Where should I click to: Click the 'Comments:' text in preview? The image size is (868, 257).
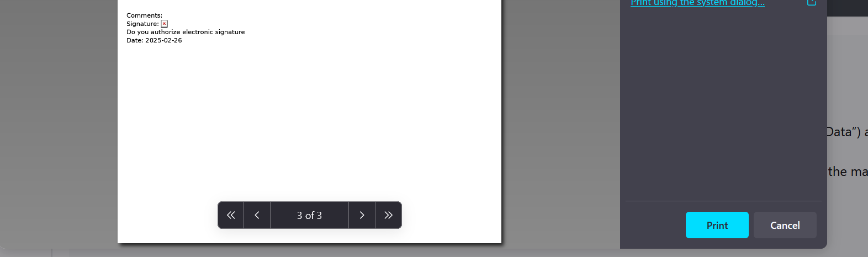click(x=144, y=15)
